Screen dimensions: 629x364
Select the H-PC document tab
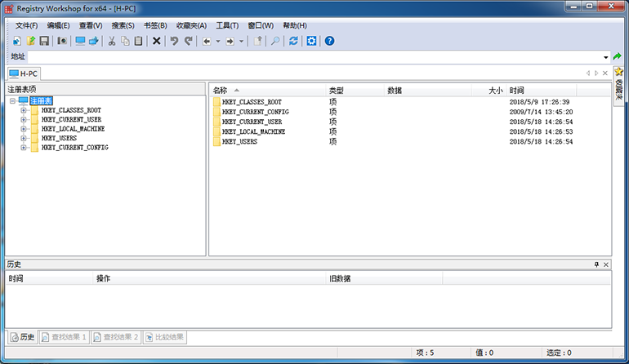[24, 73]
